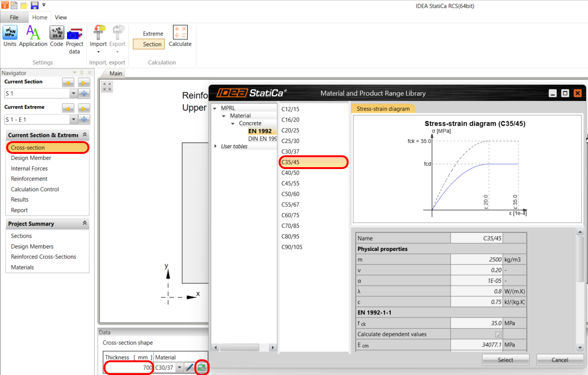Switch to the View ribbon tab
This screenshot has width=588, height=375.
(x=61, y=18)
